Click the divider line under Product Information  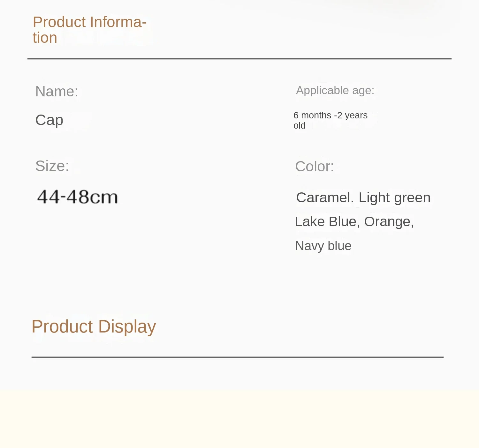[x=240, y=59]
